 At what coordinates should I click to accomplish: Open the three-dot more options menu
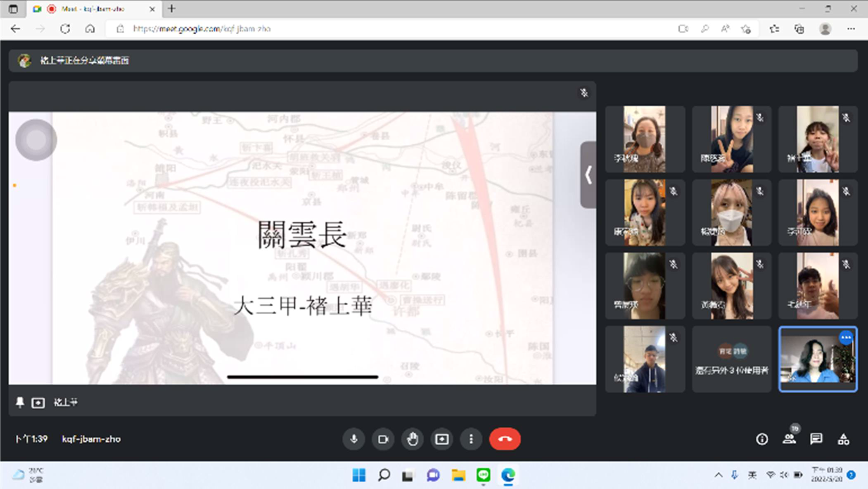471,439
